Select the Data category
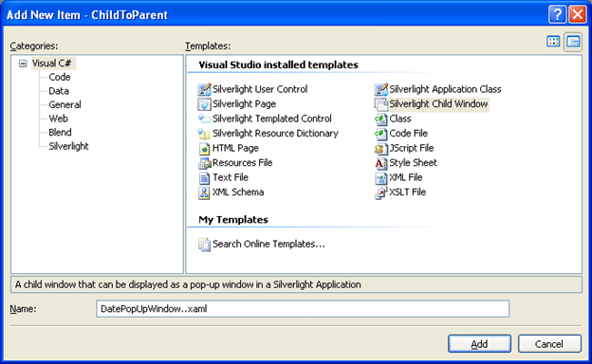The width and height of the screenshot is (592, 364). click(x=59, y=91)
